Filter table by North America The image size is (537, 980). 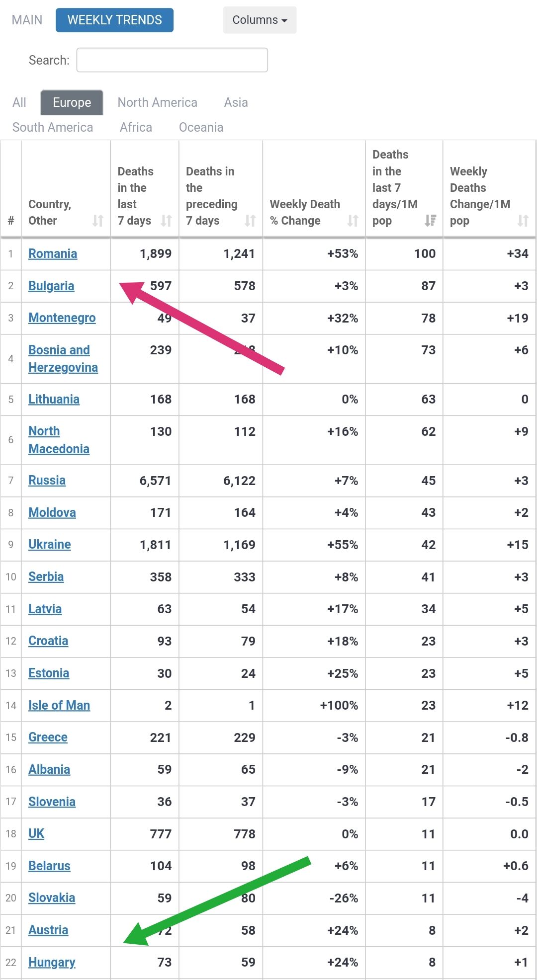pos(158,102)
